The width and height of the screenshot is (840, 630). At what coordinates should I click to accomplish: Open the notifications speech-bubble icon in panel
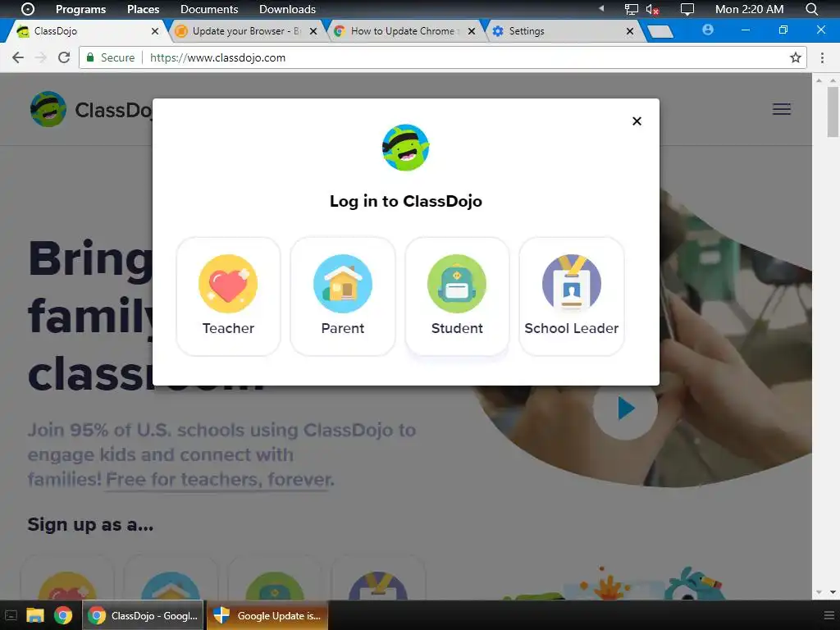pos(687,9)
